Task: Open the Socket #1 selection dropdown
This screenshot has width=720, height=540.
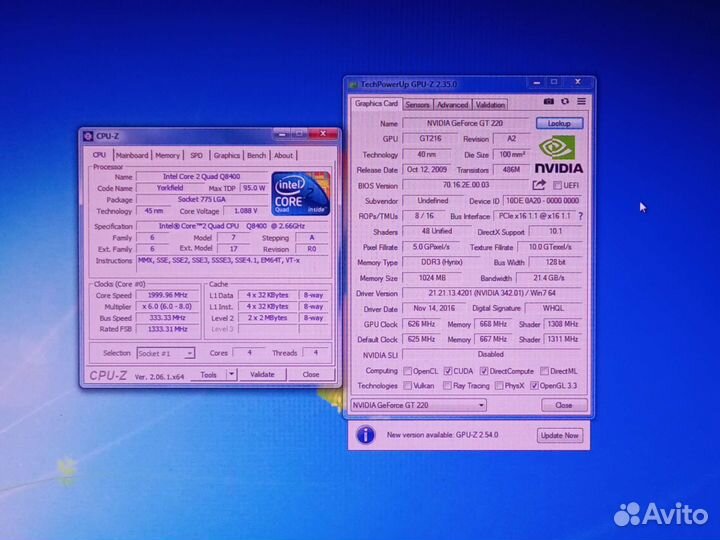Action: pyautogui.click(x=166, y=353)
